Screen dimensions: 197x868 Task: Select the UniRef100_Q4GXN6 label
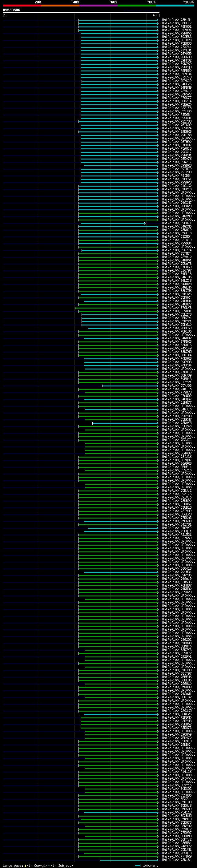click(177, 226)
